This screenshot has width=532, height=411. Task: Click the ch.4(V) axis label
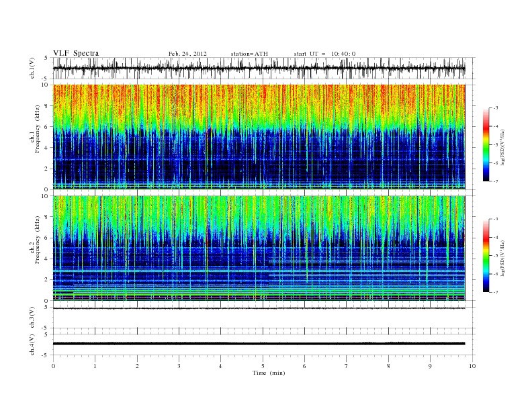tap(32, 345)
